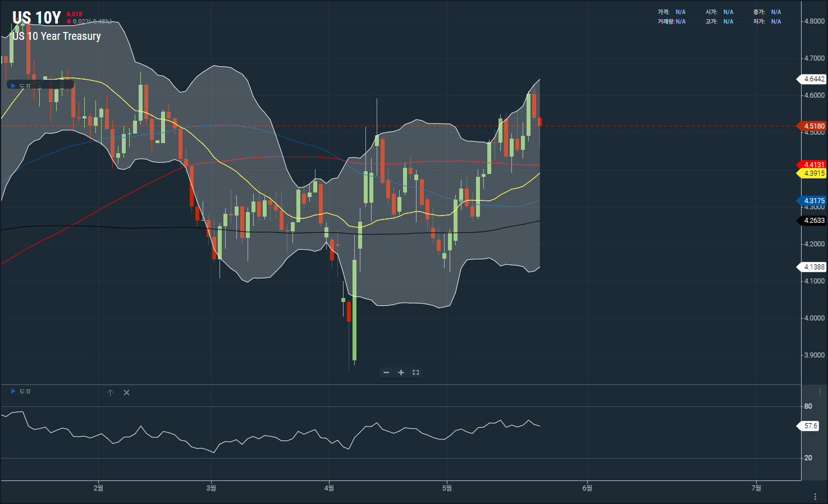The width and height of the screenshot is (828, 504).
Task: Click the yellow 4.3915 moving average label
Action: coord(813,173)
